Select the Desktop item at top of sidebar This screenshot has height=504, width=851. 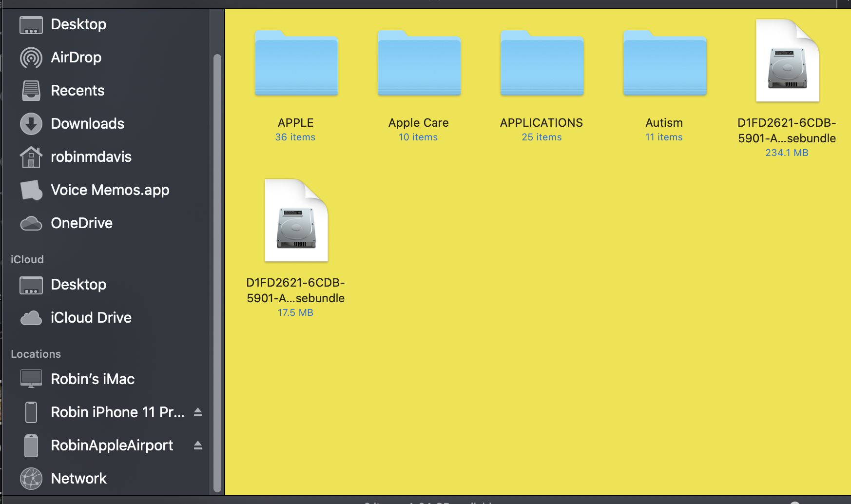[x=78, y=24]
